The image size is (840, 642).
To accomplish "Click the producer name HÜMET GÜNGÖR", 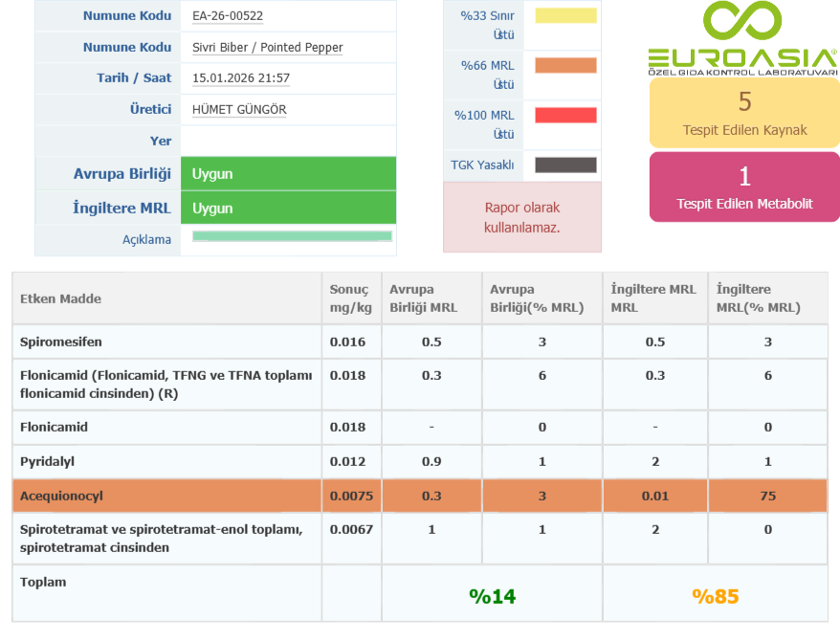I will click(239, 110).
